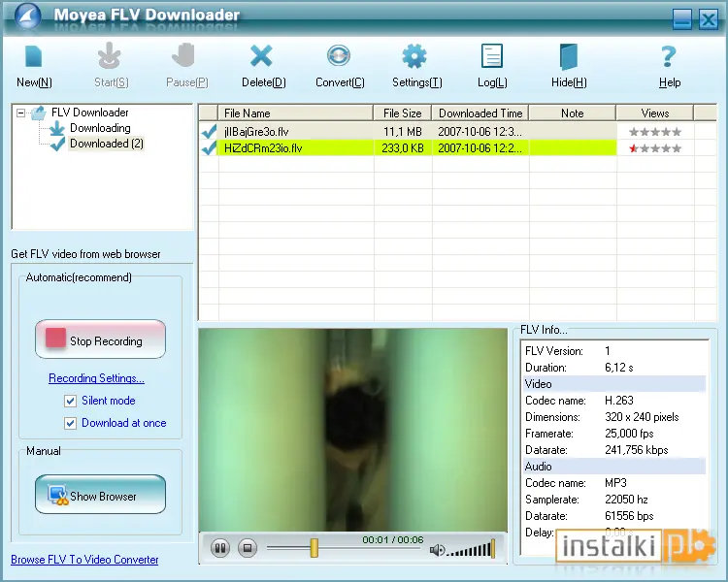
Task: Open Help question mark icon
Action: 669,56
